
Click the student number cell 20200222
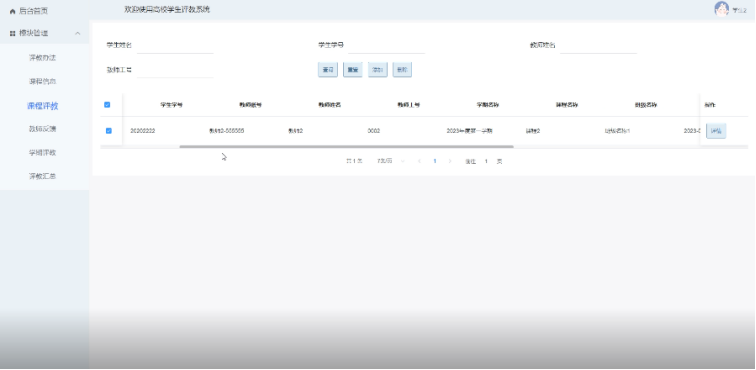143,131
